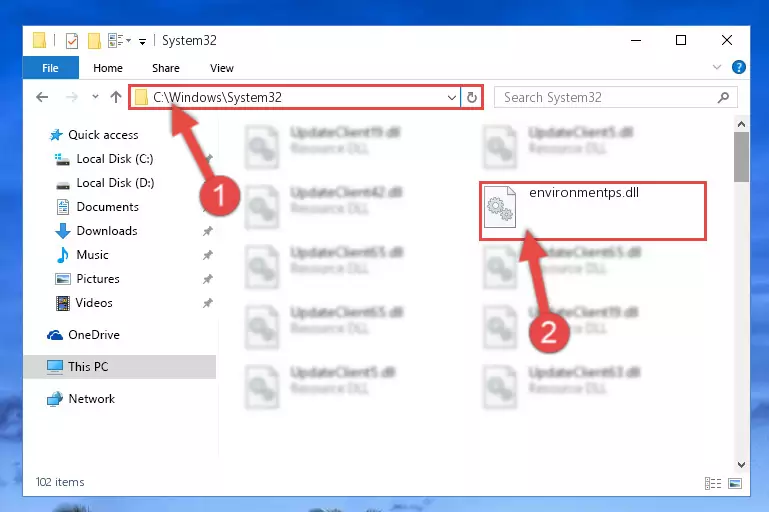Click the New folder icon in quick access toolbar

pos(94,41)
